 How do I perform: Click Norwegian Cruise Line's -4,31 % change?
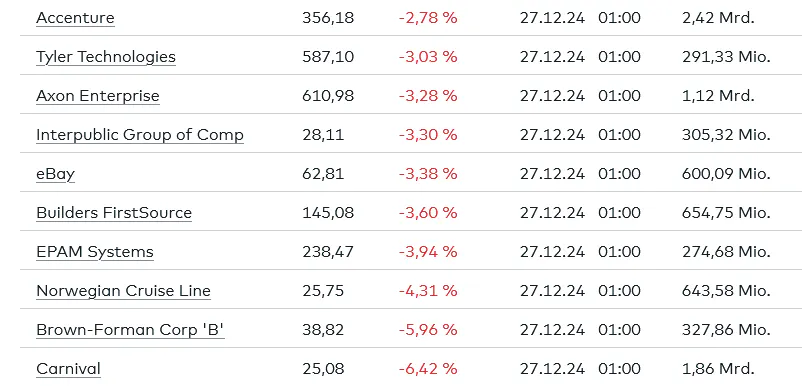click(x=428, y=291)
